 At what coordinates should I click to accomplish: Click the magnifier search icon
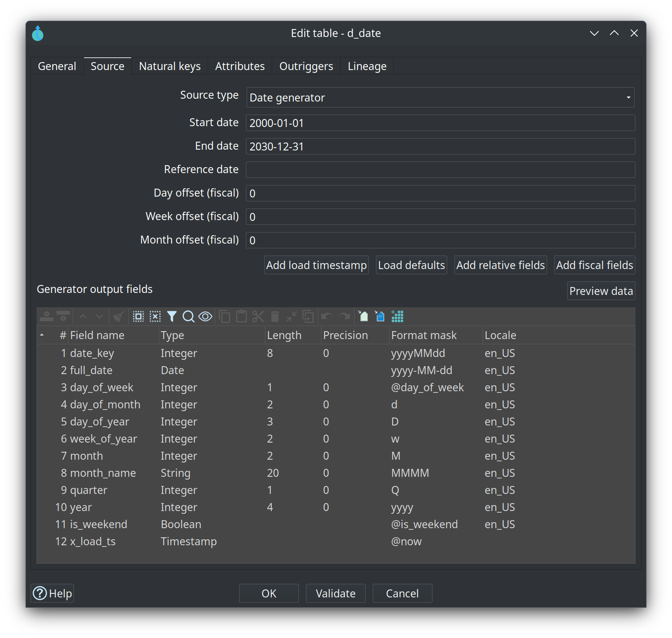[188, 316]
